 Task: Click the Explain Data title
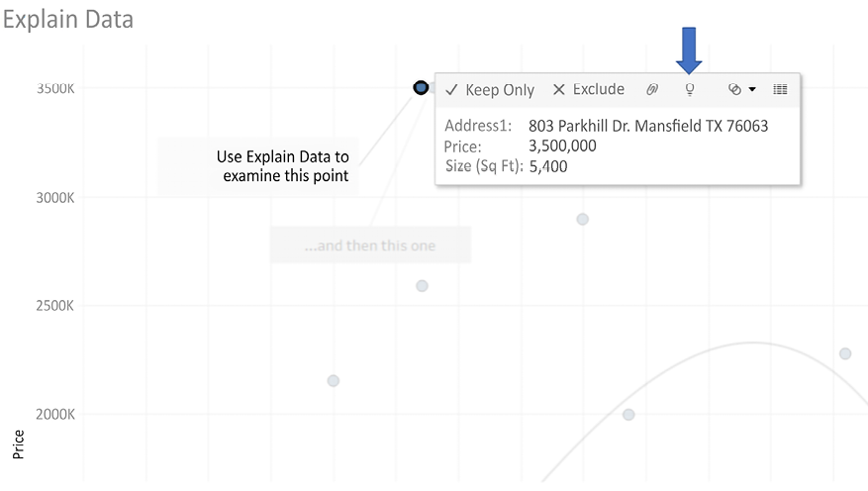click(67, 20)
